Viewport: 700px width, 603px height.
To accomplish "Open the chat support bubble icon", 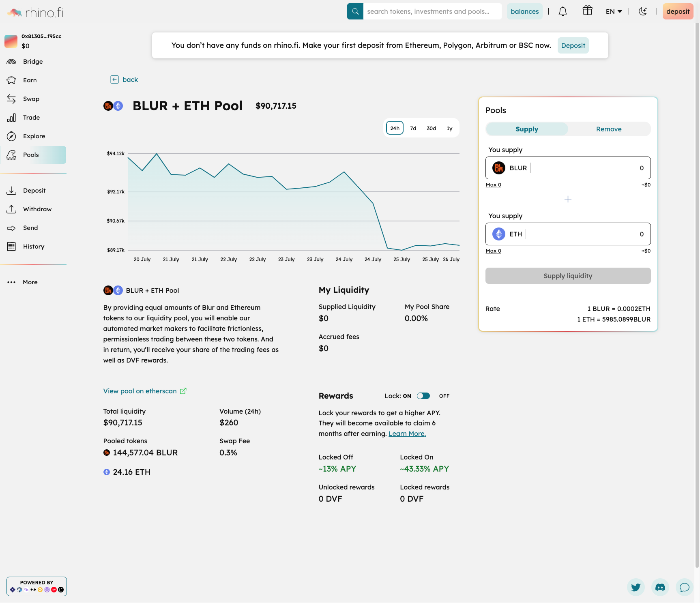I will (x=685, y=587).
